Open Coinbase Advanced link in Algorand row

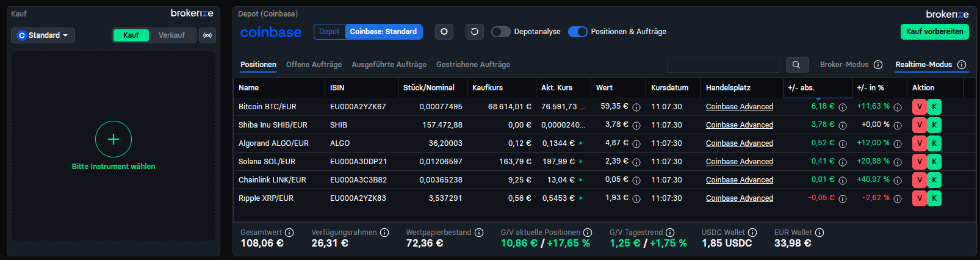(x=740, y=143)
